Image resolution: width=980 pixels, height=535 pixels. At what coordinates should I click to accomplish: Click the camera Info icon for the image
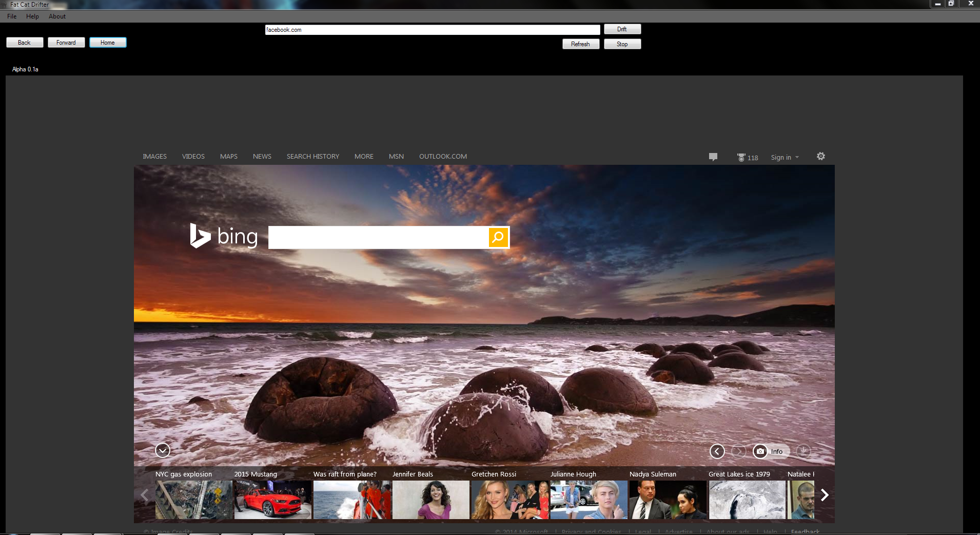click(x=760, y=451)
